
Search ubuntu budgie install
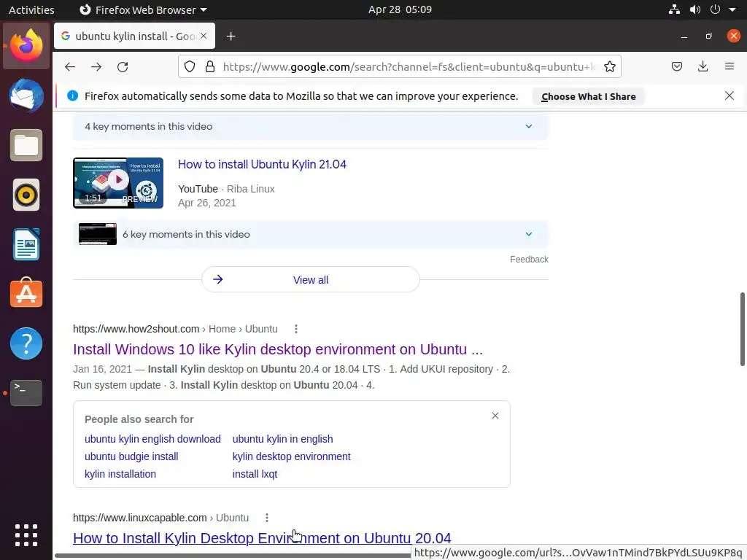click(x=131, y=456)
